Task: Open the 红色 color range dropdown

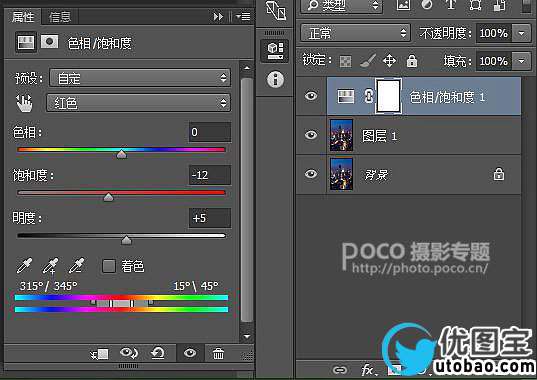Action: 138,103
